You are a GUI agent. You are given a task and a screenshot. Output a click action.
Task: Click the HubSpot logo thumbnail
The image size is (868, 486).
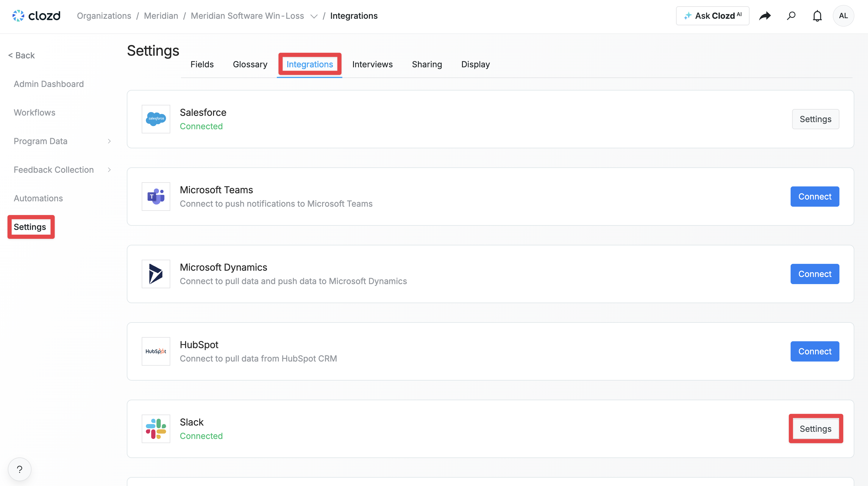tap(156, 351)
